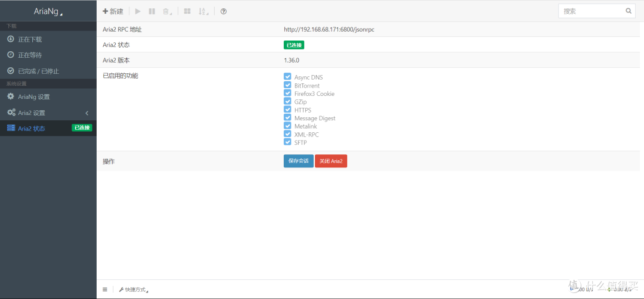
Task: Select all tasks with grid icon
Action: click(187, 11)
